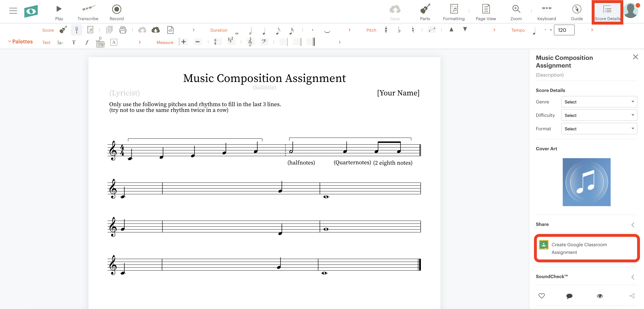Select the half note duration
This screenshot has width=644, height=309.
point(250,31)
